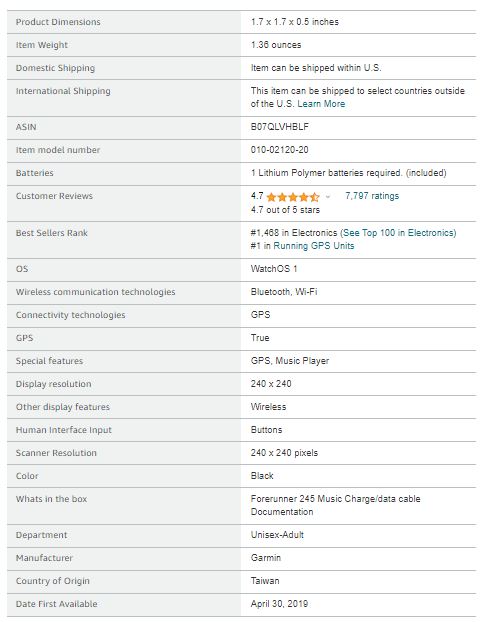Screen dimensions: 482x622
Task: Open See Top 100 in Electronics link
Action: click(x=399, y=233)
